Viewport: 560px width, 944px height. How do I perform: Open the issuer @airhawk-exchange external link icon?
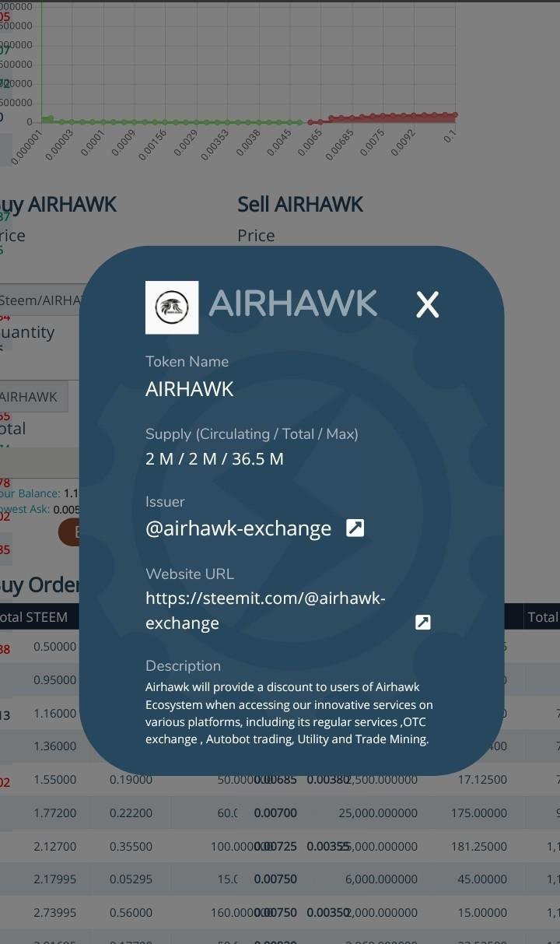point(355,528)
